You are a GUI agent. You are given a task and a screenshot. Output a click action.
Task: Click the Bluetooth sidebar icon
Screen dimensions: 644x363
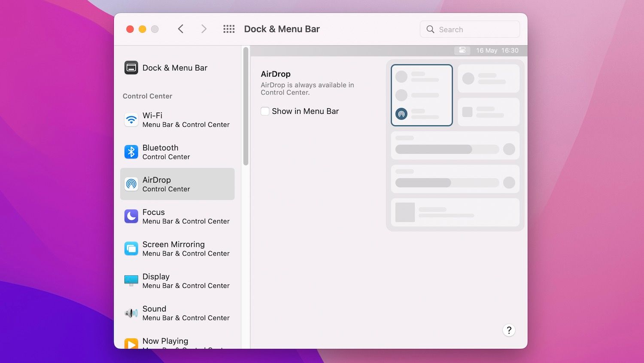point(131,152)
